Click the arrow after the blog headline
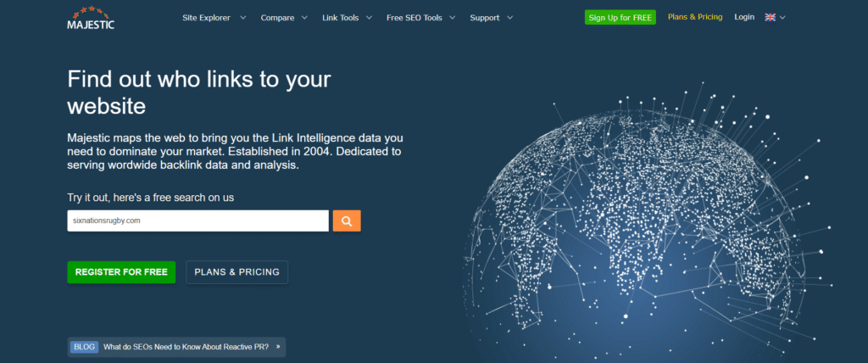 (x=278, y=347)
